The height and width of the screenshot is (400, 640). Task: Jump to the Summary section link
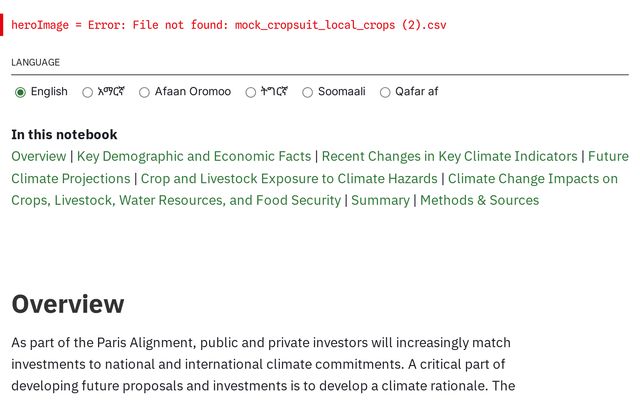[x=379, y=200]
